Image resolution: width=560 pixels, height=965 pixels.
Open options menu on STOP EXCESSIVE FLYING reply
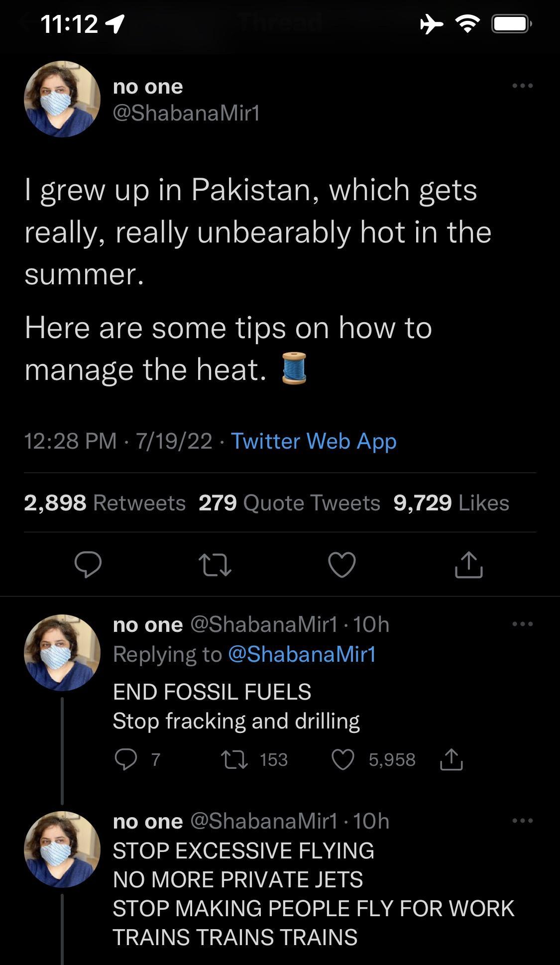click(x=523, y=822)
